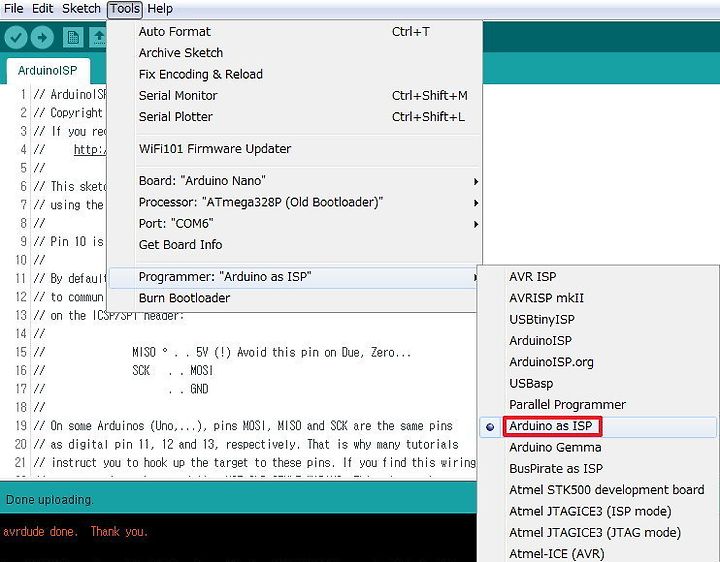Click the http link on code line 4
The height and width of the screenshot is (562, 720).
(x=90, y=150)
